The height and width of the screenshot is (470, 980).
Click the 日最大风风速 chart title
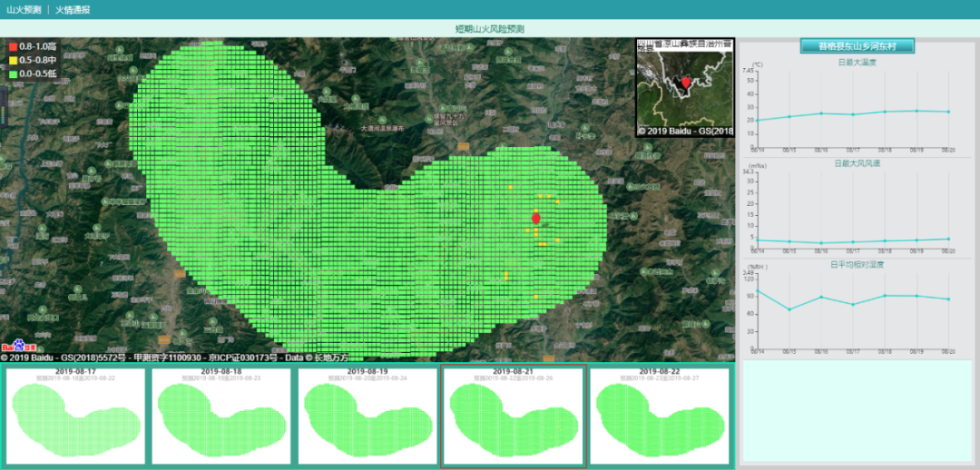857,163
